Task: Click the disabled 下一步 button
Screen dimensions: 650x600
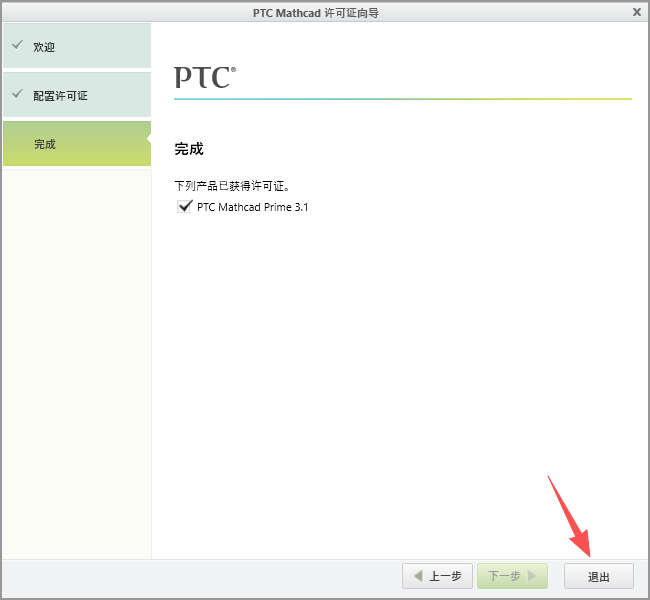Action: [x=512, y=576]
